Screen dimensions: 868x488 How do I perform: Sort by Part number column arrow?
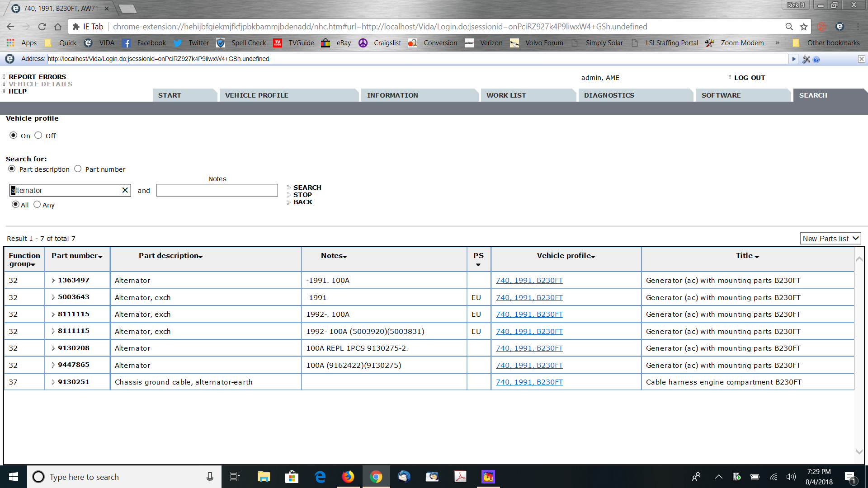[x=100, y=256]
